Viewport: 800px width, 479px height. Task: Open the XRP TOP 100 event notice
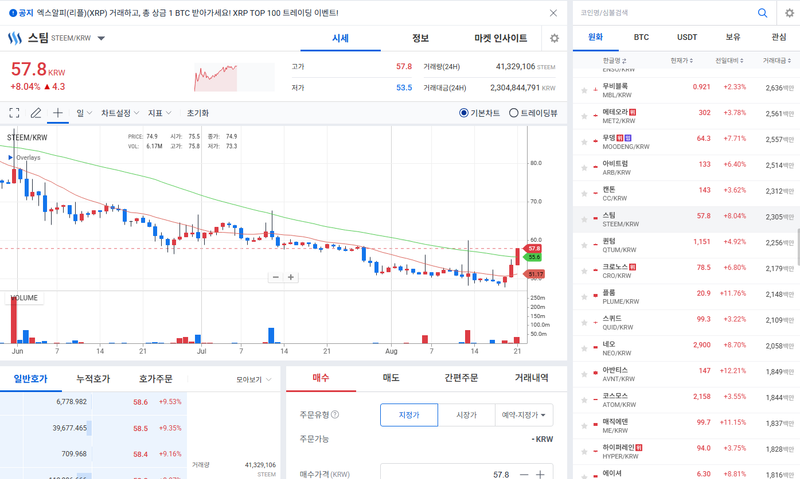coord(187,13)
